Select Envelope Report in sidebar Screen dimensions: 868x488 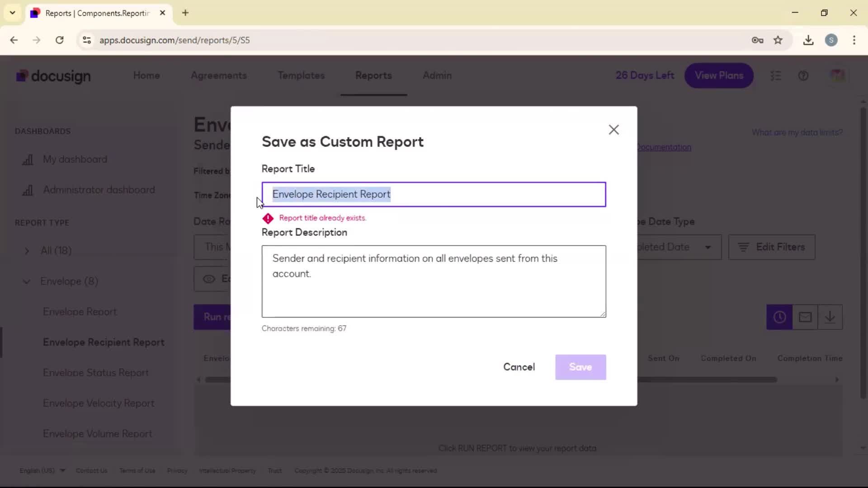(80, 312)
